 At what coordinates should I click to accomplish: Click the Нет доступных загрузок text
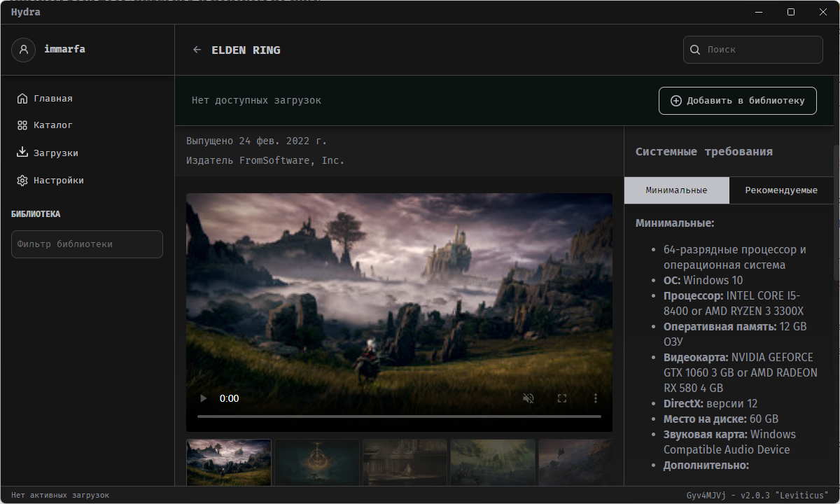[x=256, y=101]
